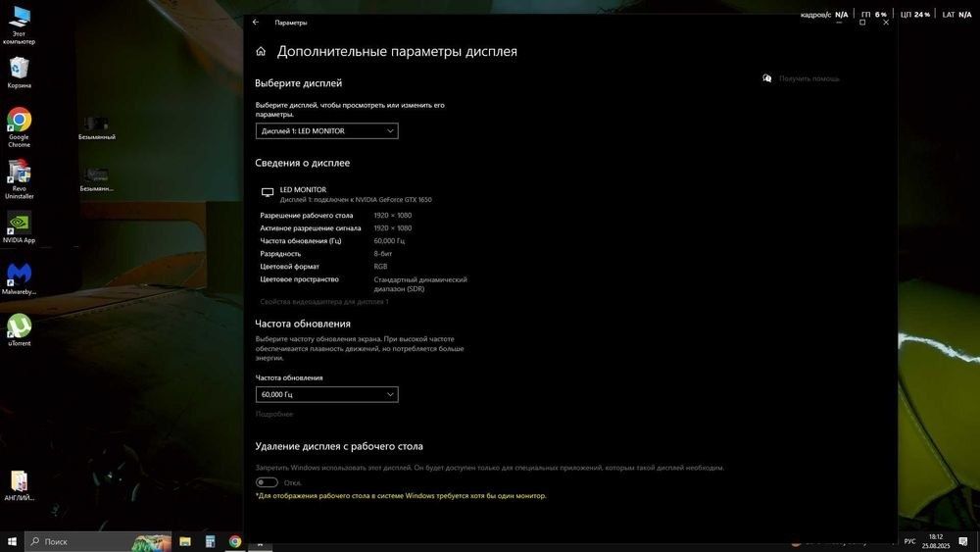This screenshot has height=552, width=980.
Task: Click the Стандартный динамический диапазон (SDR) text
Action: click(420, 283)
